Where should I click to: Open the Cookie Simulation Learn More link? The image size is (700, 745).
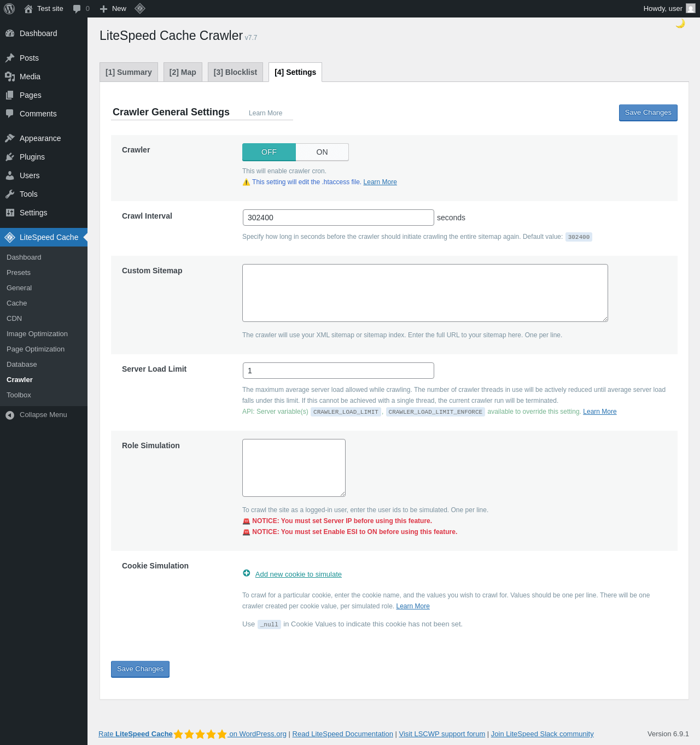point(413,606)
